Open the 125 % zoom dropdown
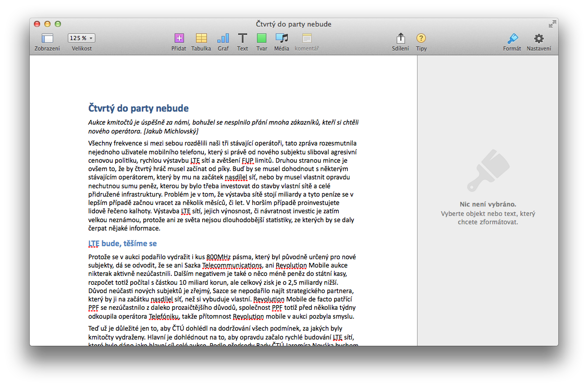 tap(81, 38)
